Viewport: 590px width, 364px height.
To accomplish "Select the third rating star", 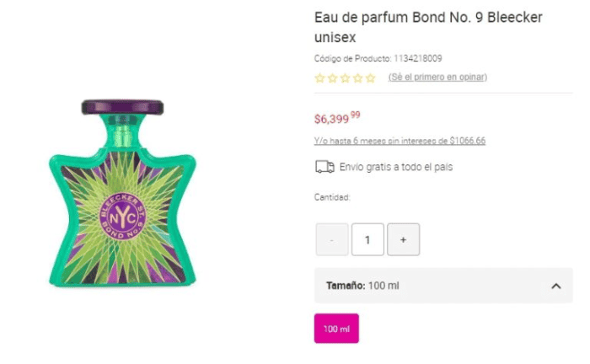I will (345, 78).
